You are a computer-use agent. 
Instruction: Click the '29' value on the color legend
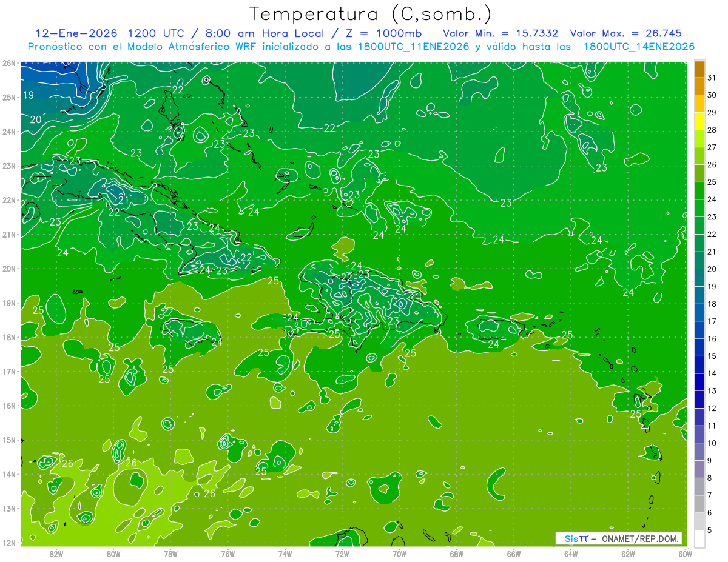coord(712,112)
